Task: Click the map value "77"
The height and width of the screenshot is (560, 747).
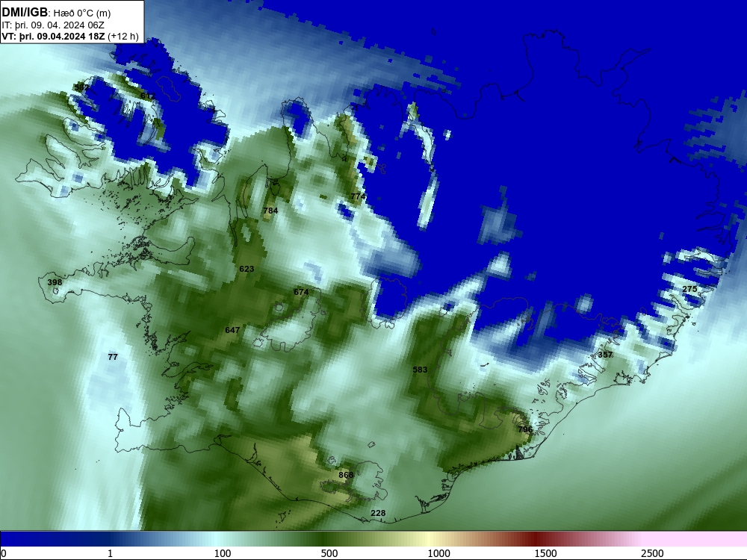Action: pos(113,357)
